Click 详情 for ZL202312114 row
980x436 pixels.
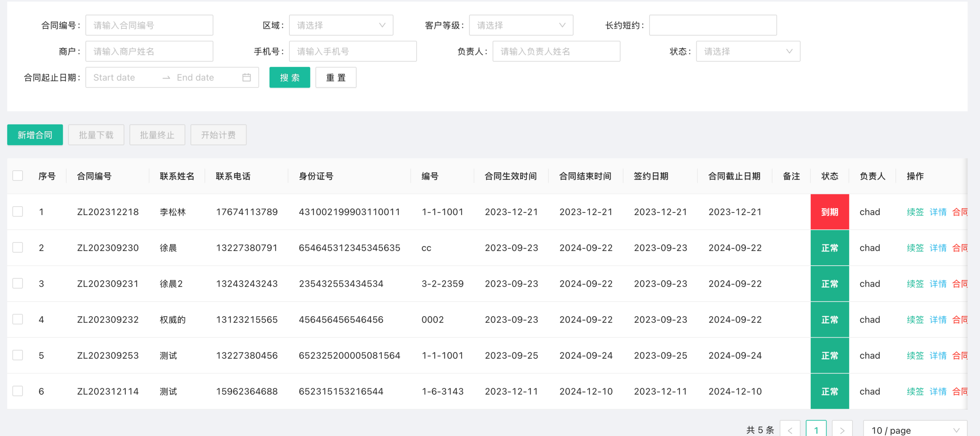(938, 391)
